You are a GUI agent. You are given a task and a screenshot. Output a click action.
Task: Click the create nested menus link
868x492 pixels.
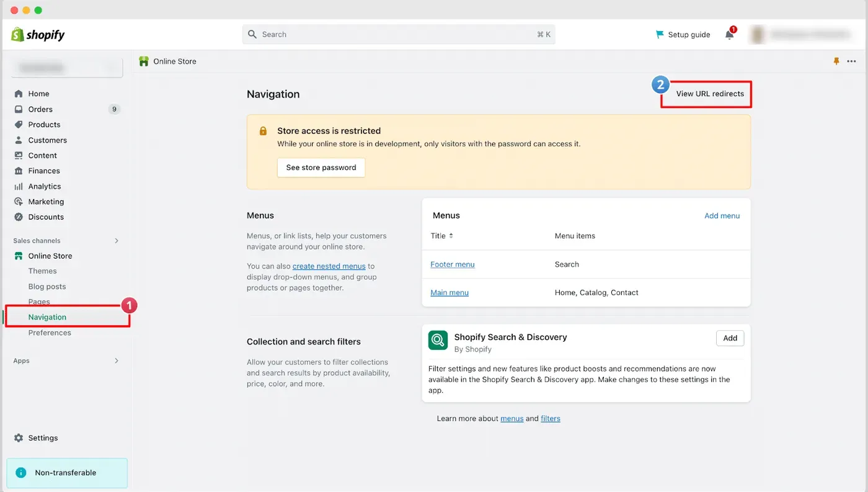(x=329, y=266)
